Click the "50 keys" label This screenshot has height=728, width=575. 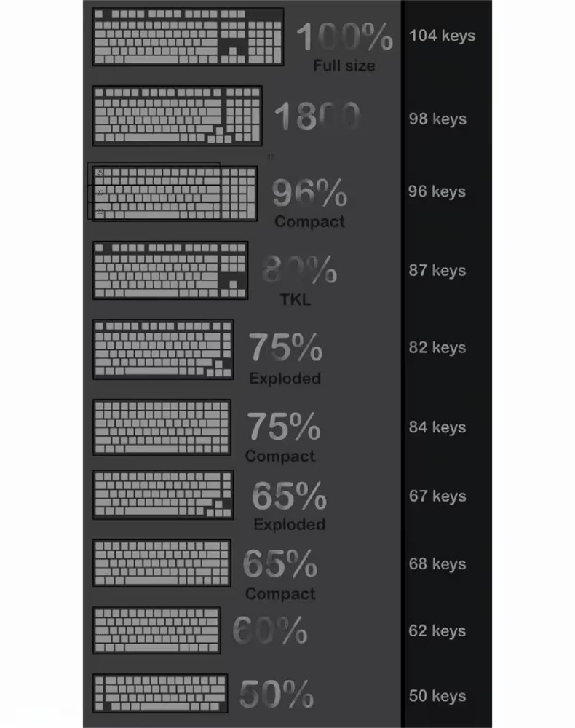click(x=437, y=696)
